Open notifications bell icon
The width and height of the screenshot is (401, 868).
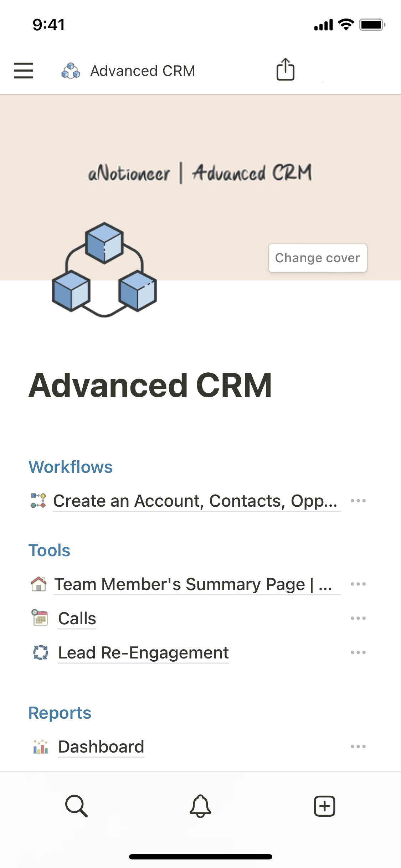click(200, 806)
